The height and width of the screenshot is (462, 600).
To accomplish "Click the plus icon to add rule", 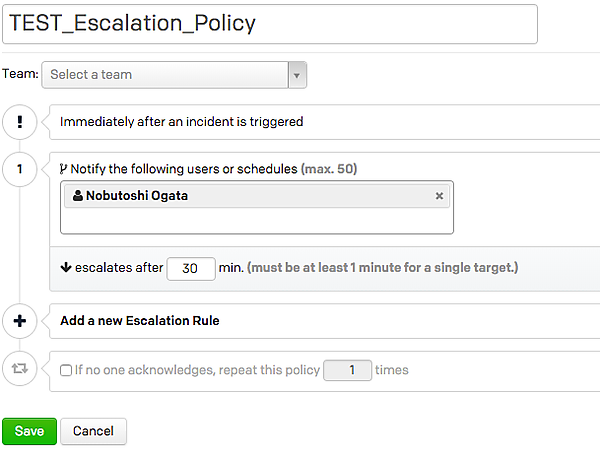I will (x=20, y=321).
